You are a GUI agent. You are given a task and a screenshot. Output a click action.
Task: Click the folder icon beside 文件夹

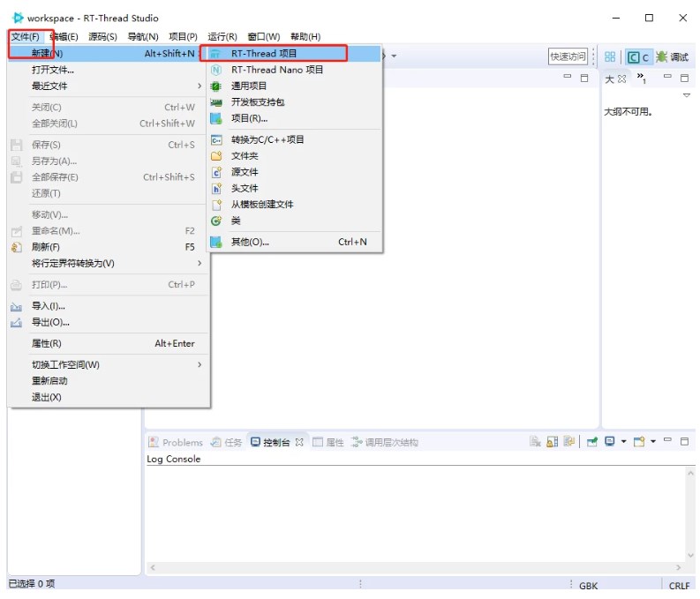[216, 156]
